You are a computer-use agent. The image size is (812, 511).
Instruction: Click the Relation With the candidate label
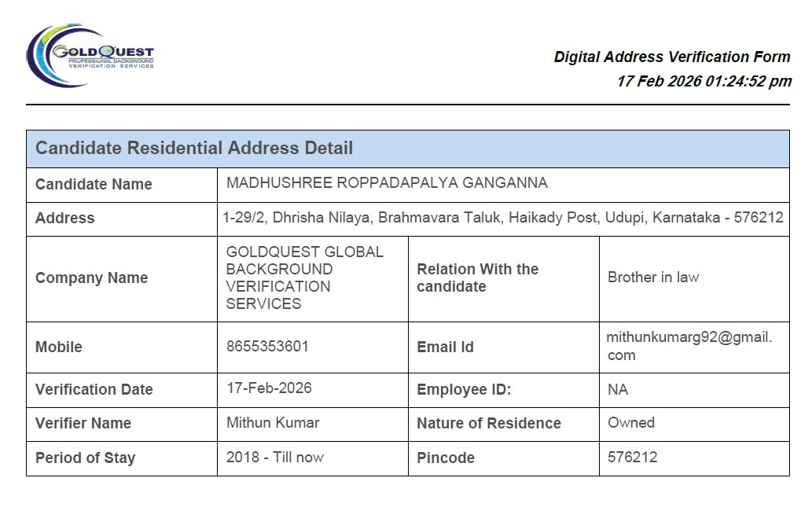[x=477, y=278]
